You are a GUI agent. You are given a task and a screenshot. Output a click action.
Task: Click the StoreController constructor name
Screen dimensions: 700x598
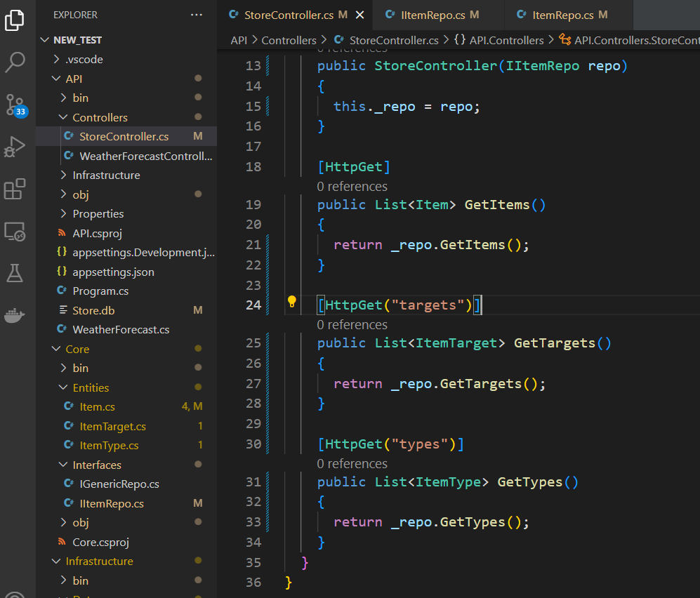435,65
